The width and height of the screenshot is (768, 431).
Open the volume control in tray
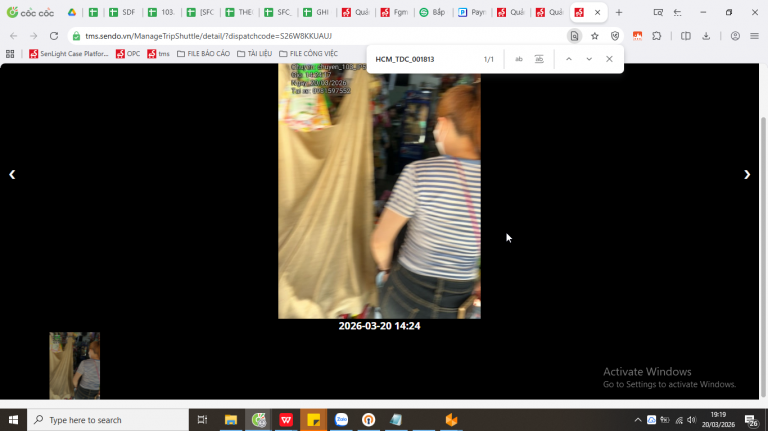692,420
